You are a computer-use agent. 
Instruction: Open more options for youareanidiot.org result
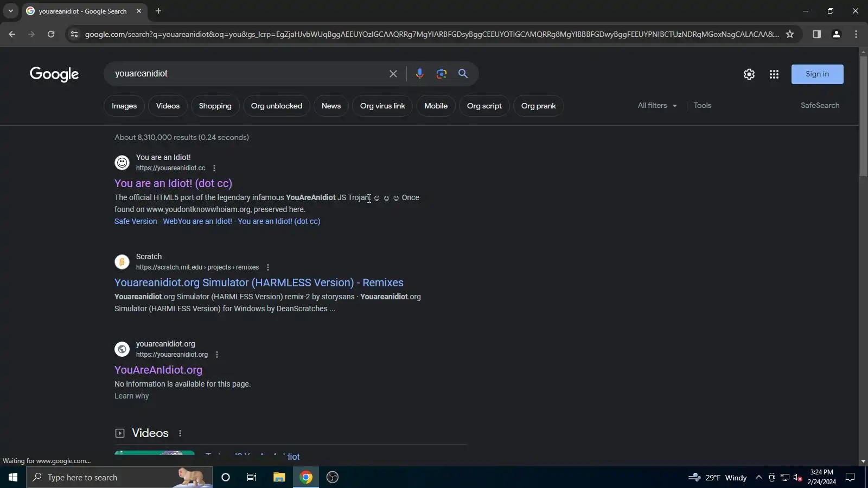(217, 355)
